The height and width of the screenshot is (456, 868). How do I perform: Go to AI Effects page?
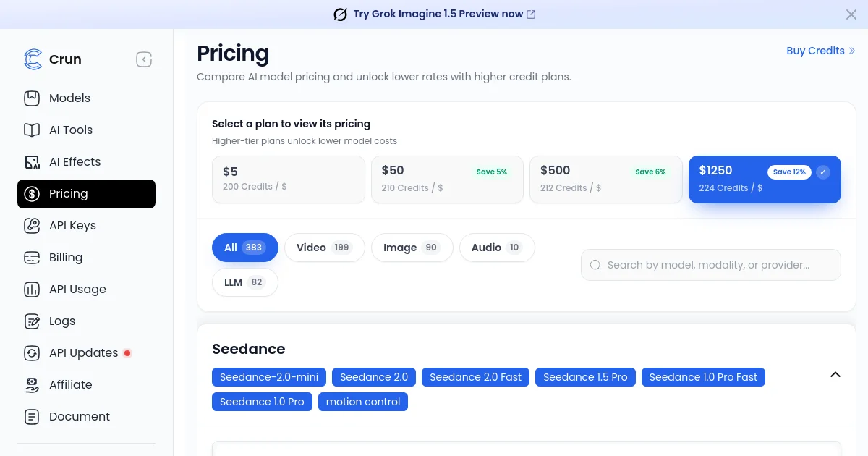coord(86,161)
